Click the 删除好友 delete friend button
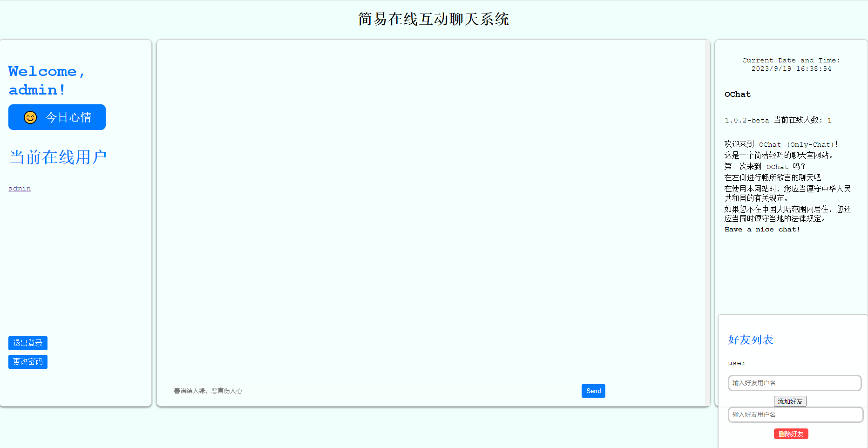 791,434
